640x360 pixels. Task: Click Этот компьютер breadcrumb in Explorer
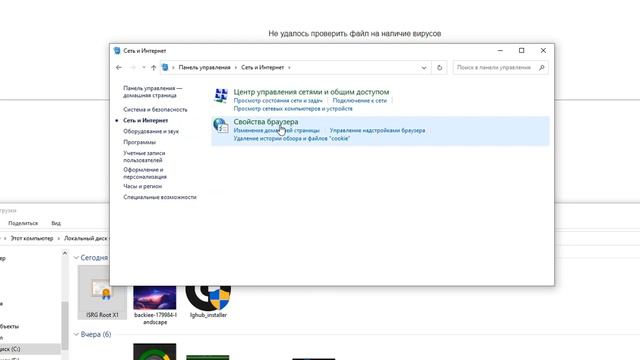(32, 238)
